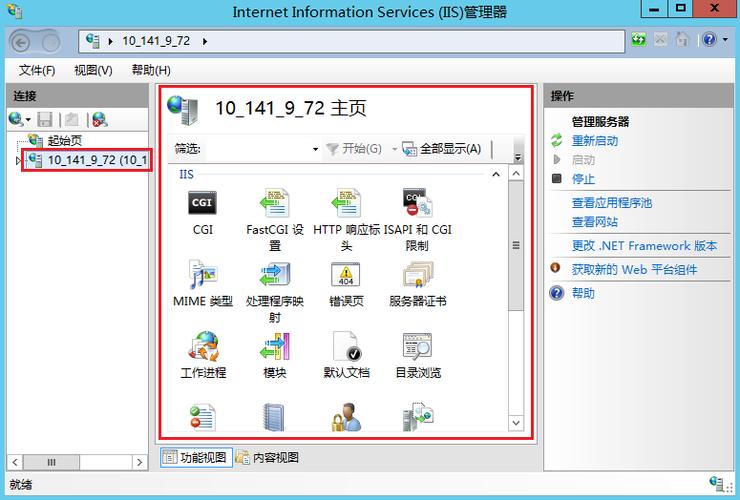This screenshot has height=500, width=740.
Task: Click the stop loading icon in the address toolbar
Action: [x=660, y=40]
